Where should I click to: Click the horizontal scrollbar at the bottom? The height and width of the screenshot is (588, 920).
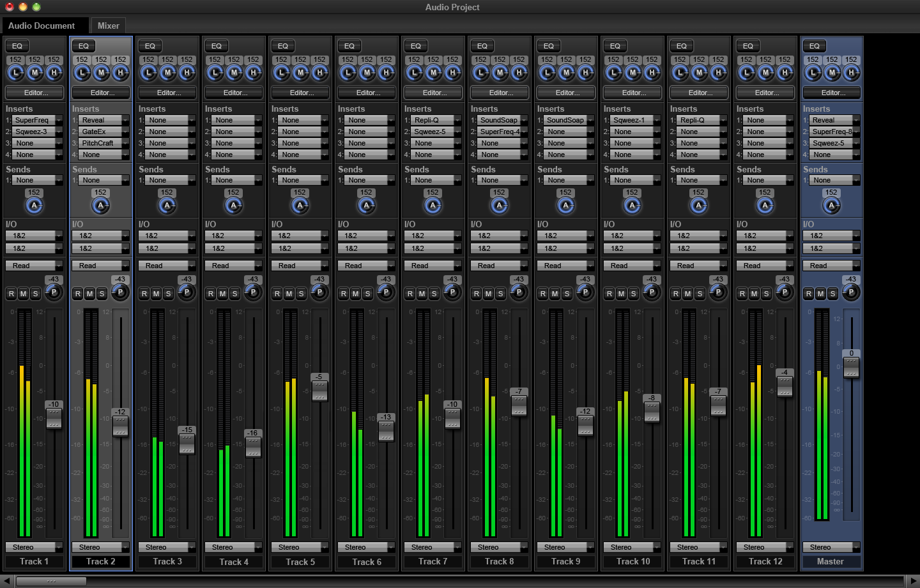[51, 581]
